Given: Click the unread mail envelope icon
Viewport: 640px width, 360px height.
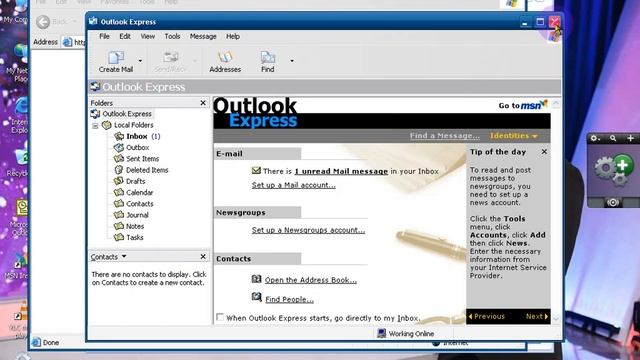Looking at the screenshot, I should [x=256, y=171].
